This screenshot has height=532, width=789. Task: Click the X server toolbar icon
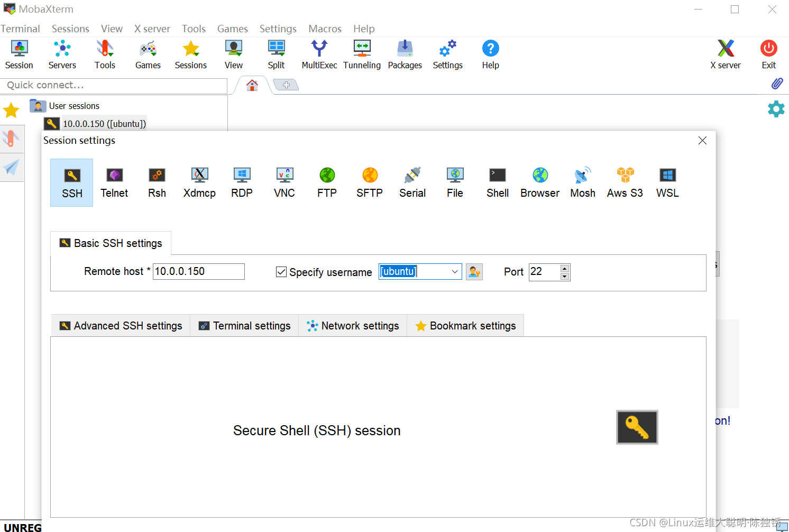click(x=726, y=54)
